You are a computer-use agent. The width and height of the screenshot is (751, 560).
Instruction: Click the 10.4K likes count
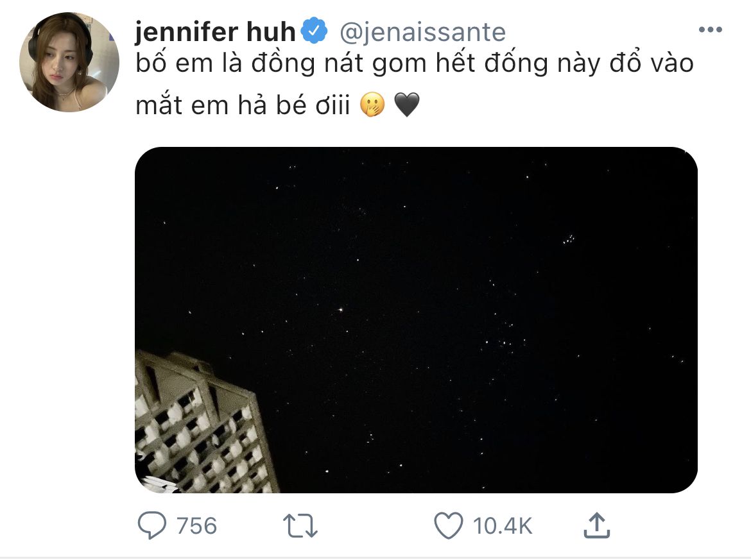(503, 526)
